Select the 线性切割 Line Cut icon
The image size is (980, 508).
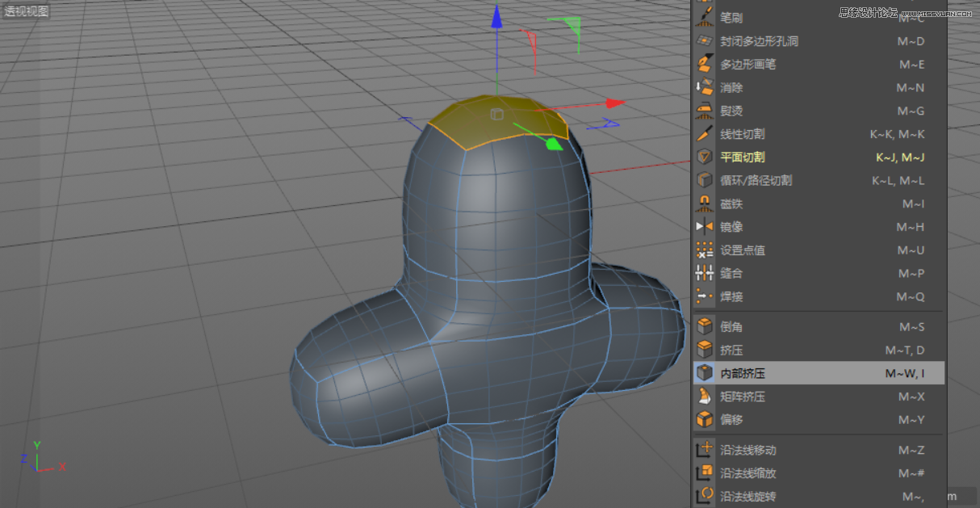point(704,134)
